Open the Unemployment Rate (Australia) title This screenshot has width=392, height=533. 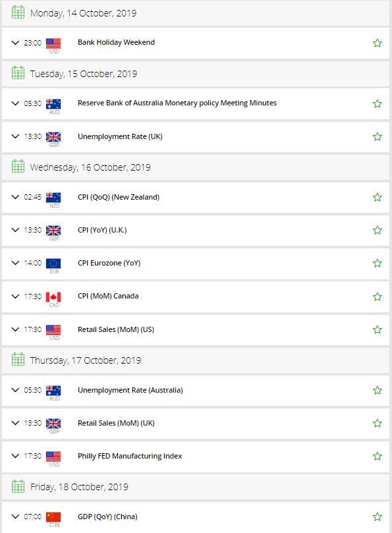(130, 390)
